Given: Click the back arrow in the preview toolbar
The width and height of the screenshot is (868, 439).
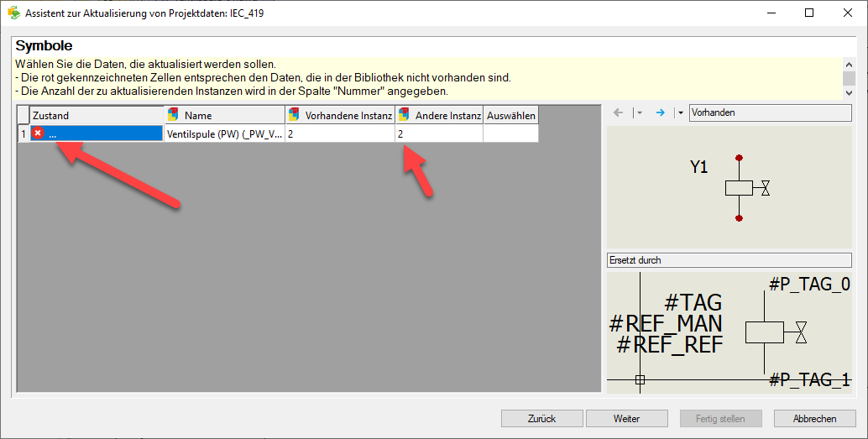Looking at the screenshot, I should coord(619,112).
